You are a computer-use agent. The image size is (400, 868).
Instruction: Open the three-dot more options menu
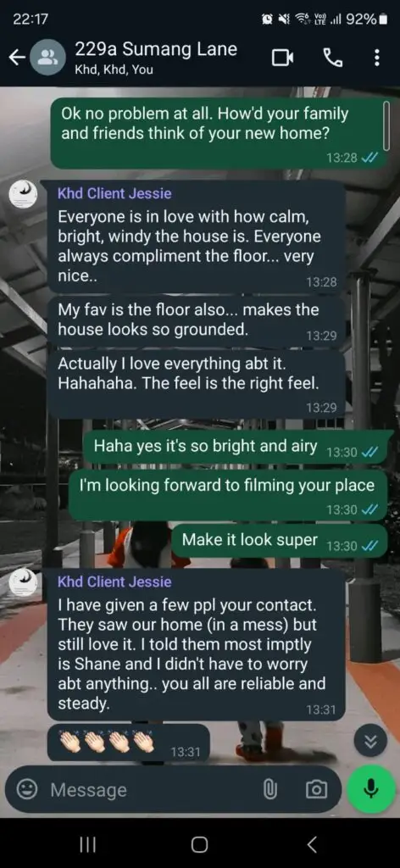click(377, 57)
